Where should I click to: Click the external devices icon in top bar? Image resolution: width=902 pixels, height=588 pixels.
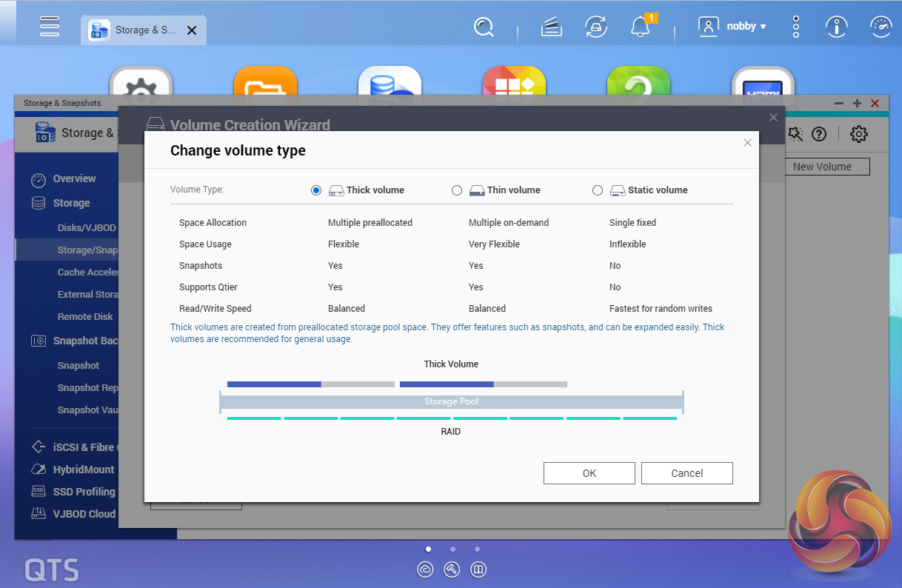[x=595, y=27]
